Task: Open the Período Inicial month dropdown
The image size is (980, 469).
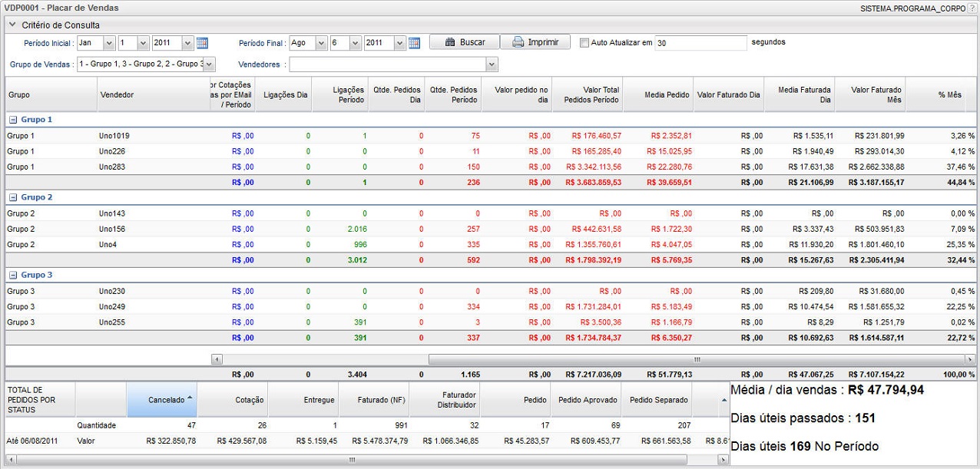Action: (108, 43)
